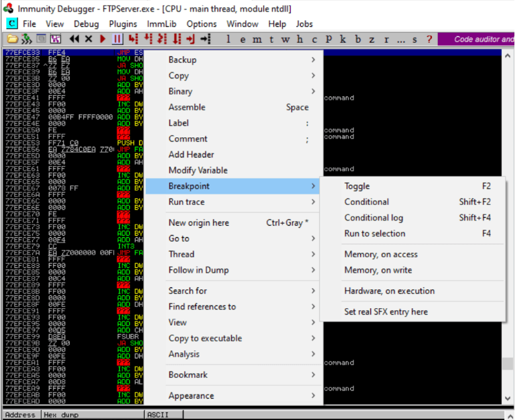Expand the Copy submenu

(234, 76)
